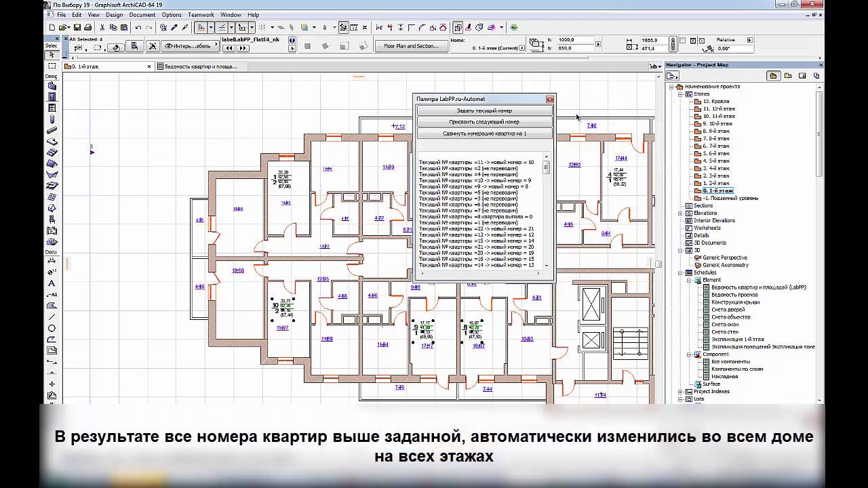Collapse the Stories node in Navigator
This screenshot has height=488, width=868.
point(680,94)
